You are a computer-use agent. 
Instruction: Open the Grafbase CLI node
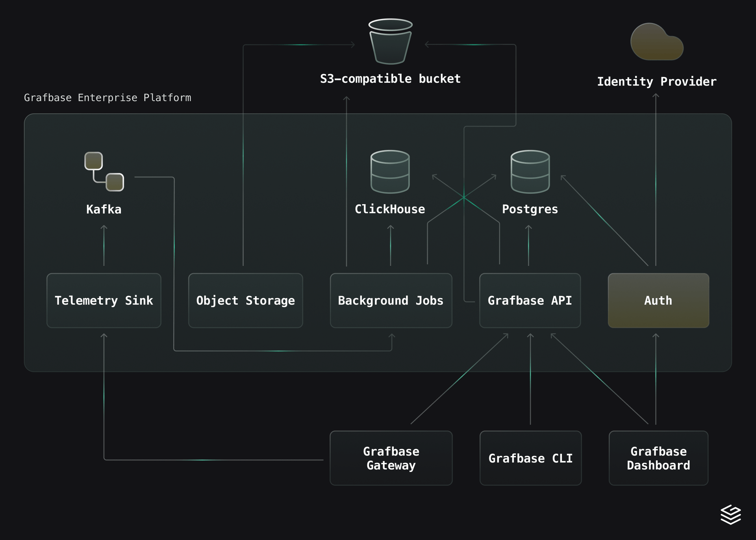pyautogui.click(x=530, y=458)
